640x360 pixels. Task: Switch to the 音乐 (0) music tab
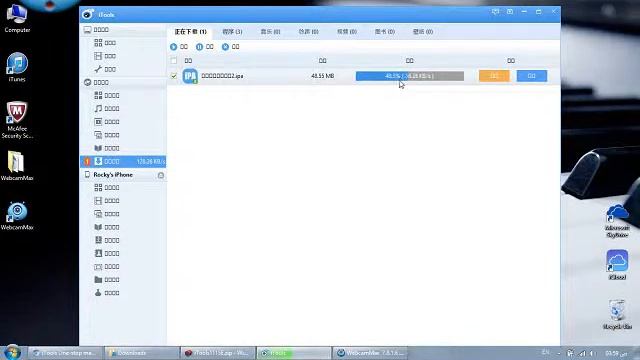click(x=270, y=31)
